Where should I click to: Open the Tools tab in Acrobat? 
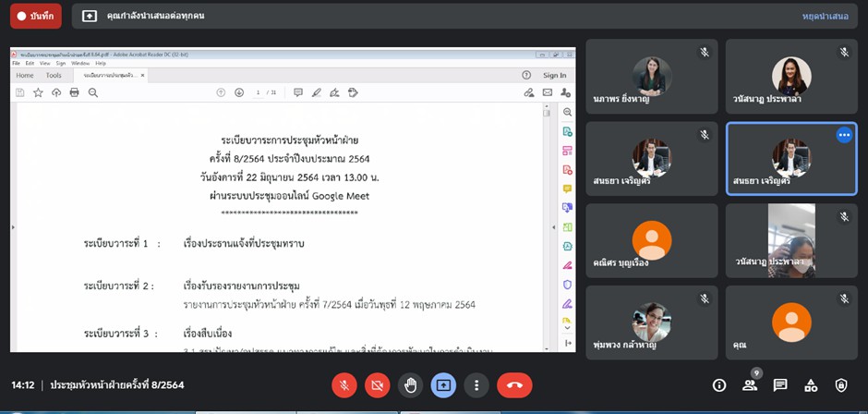point(54,75)
